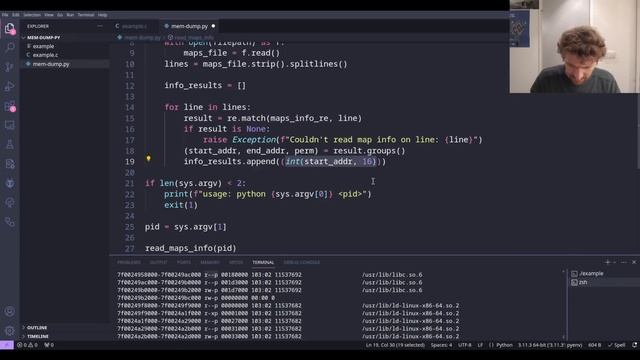
Task: Open the Manage gear icon
Action: pos(10,331)
